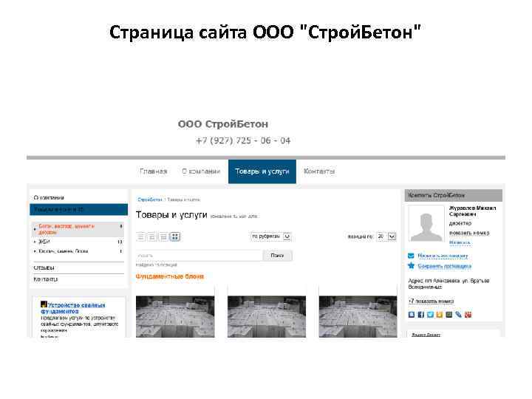Click phone number +7 (927) 725-06-04
This screenshot has height=399, width=532.
click(243, 140)
